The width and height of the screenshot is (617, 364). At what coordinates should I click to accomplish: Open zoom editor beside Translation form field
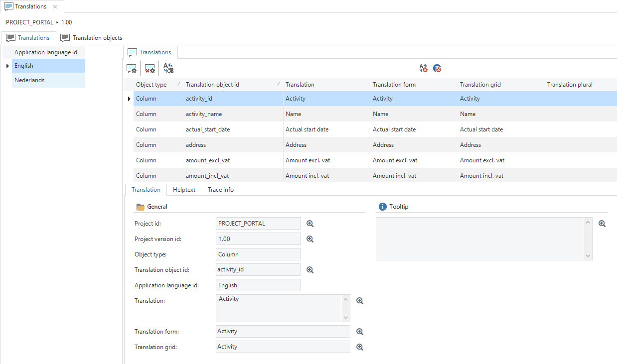click(360, 332)
